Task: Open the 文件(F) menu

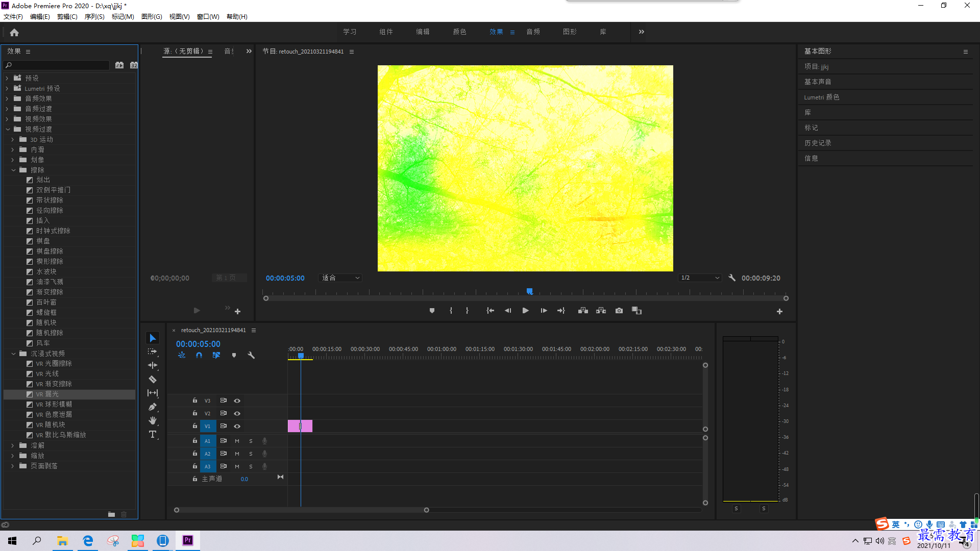Action: click(13, 16)
